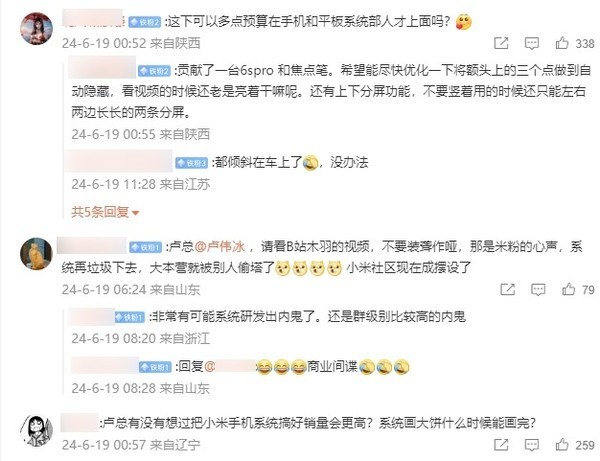Reply to the 06:24 comment from 山东
600x461 pixels.
pyautogui.click(x=538, y=290)
